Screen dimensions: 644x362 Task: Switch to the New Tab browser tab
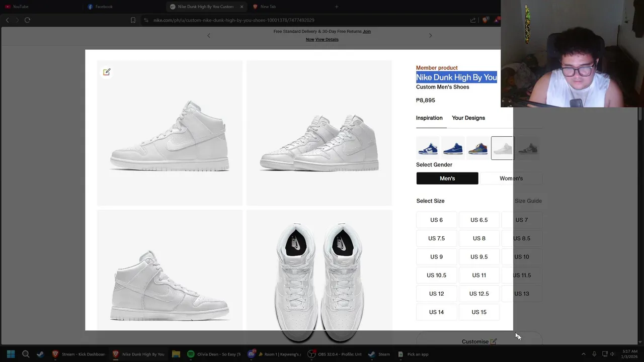tap(268, 7)
